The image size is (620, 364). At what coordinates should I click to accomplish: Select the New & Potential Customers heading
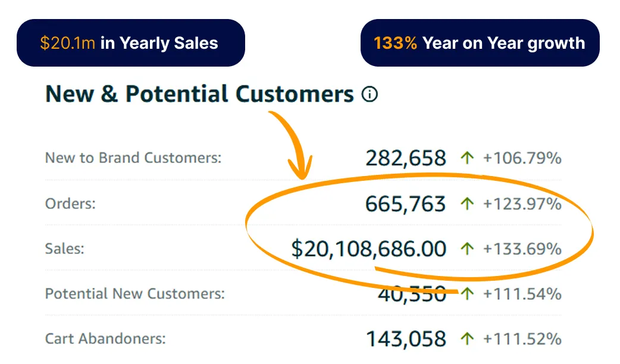(200, 94)
